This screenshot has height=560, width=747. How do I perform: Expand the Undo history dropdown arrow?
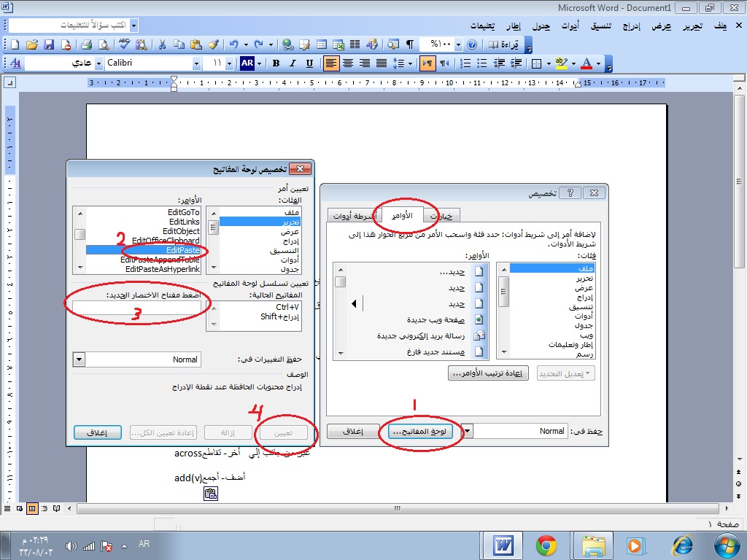point(246,44)
